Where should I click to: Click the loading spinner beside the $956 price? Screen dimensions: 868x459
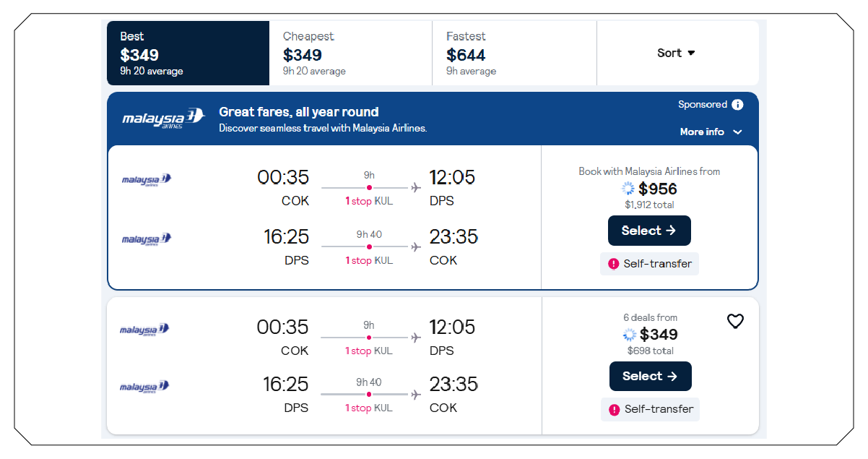pos(628,189)
